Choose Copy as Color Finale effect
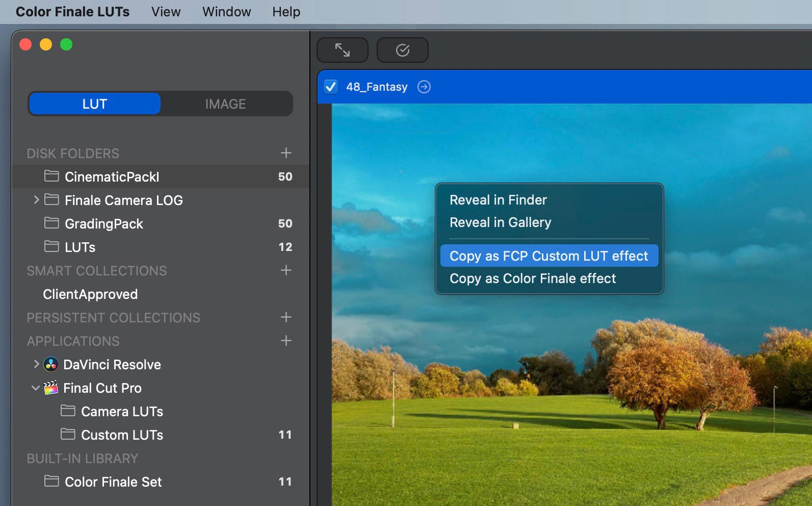Image resolution: width=812 pixels, height=506 pixels. [x=549, y=279]
